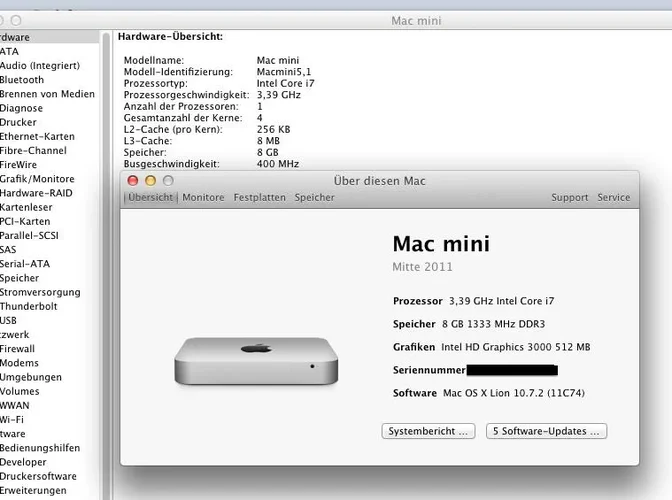The height and width of the screenshot is (500, 672).
Task: Click the Mac mini product image
Action: [x=256, y=361]
